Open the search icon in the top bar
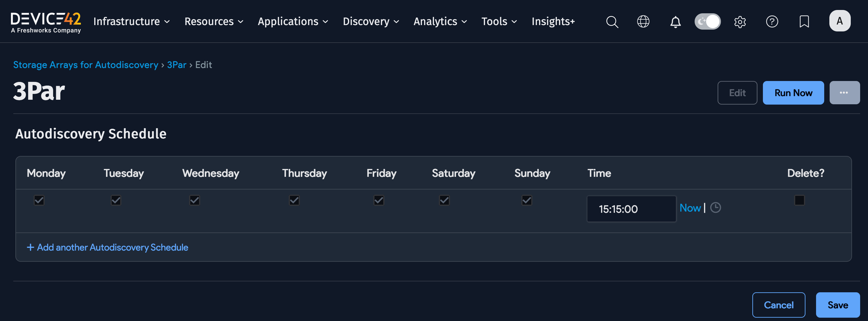Viewport: 868px width, 321px height. (612, 21)
